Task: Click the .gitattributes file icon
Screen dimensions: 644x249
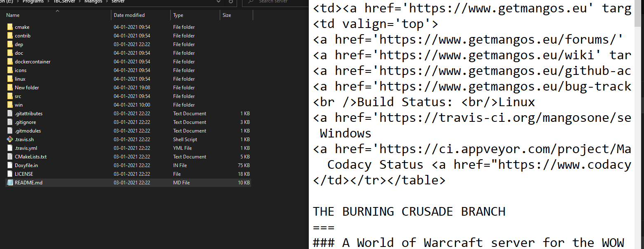Action: (10, 114)
